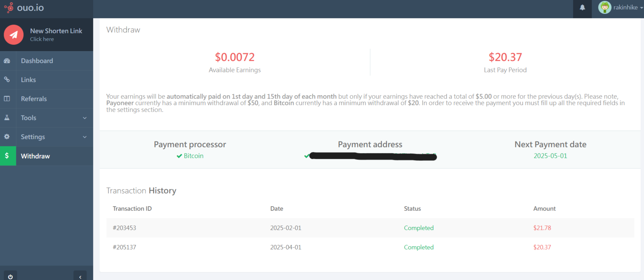Expand the Tools submenu chevron

[85, 118]
